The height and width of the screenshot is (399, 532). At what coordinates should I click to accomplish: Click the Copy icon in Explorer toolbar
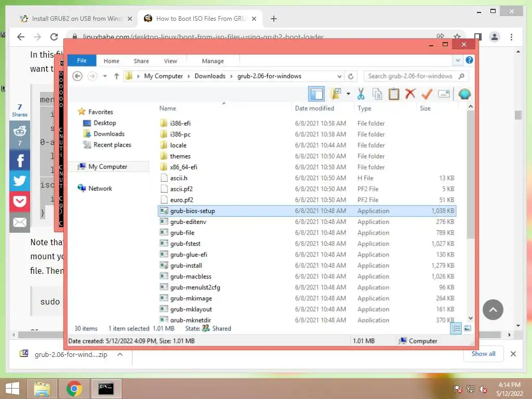coord(377,94)
